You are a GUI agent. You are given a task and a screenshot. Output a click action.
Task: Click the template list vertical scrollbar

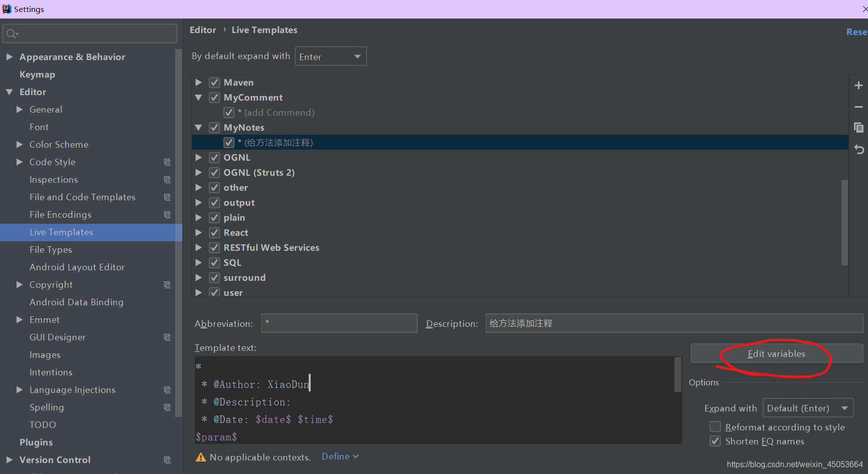844,223
